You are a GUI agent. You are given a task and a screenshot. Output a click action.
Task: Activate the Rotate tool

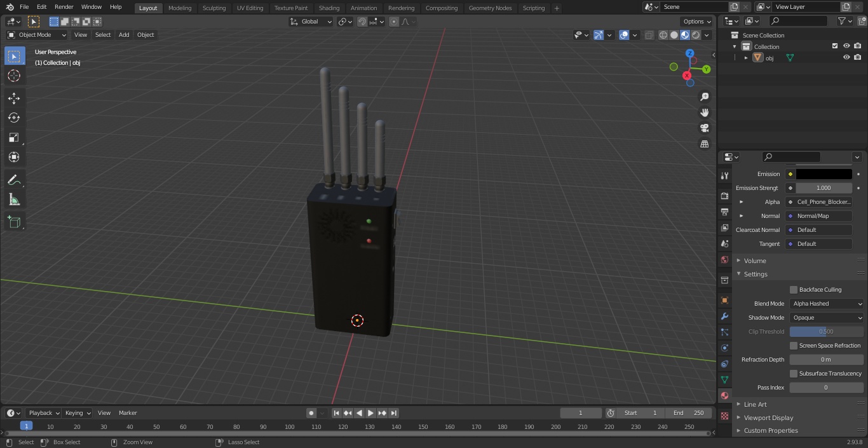[14, 118]
